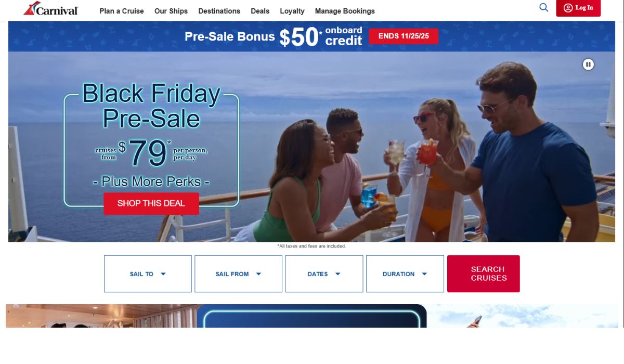Open the blue promo tile below search
This screenshot has width=624, height=364.
[x=311, y=316]
